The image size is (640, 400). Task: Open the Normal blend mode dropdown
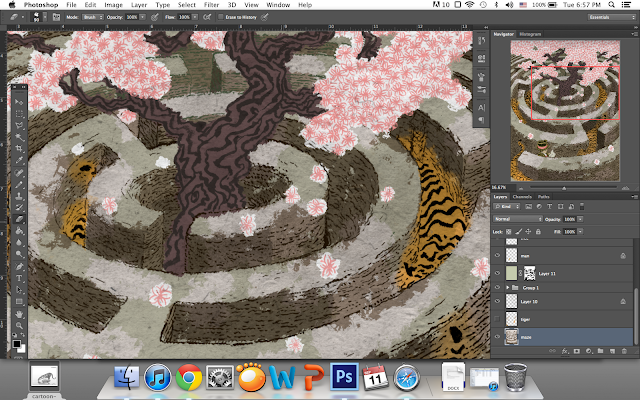coord(518,219)
